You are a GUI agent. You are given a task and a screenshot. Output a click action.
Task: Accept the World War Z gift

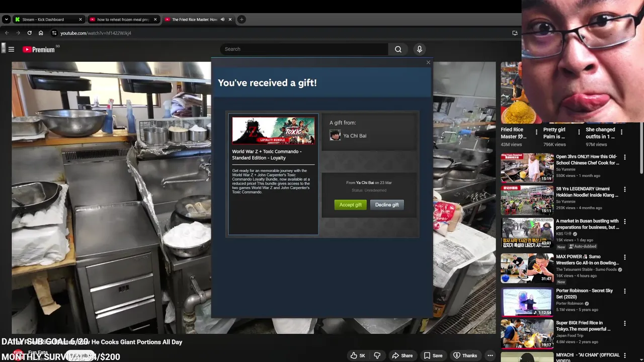351,205
